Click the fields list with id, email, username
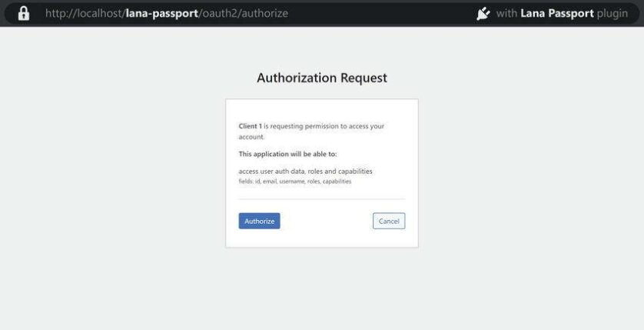The image size is (644, 330). [295, 182]
